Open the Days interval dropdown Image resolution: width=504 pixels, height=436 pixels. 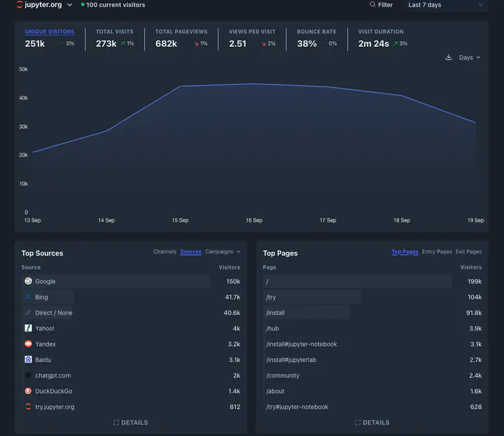[x=470, y=57]
